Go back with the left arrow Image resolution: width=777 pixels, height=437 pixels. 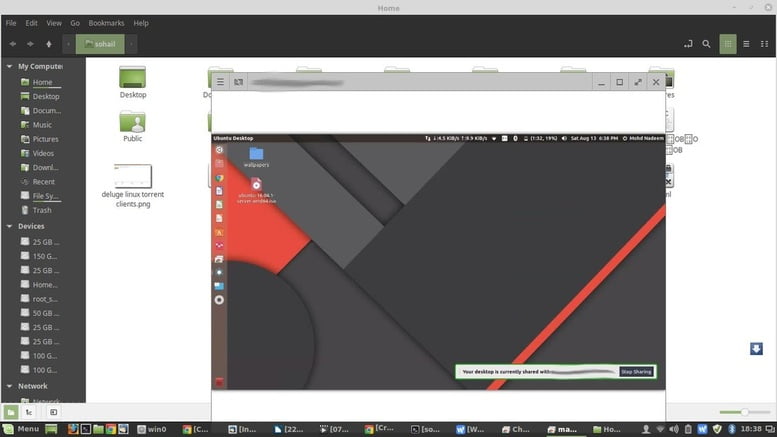(12, 44)
